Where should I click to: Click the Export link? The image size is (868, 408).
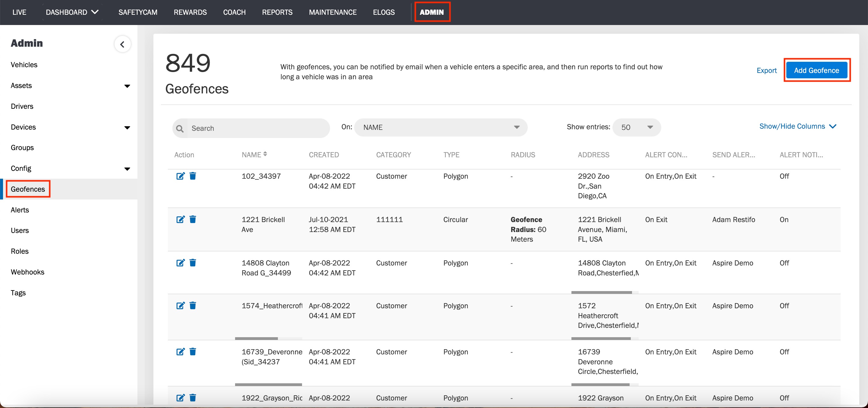(766, 71)
